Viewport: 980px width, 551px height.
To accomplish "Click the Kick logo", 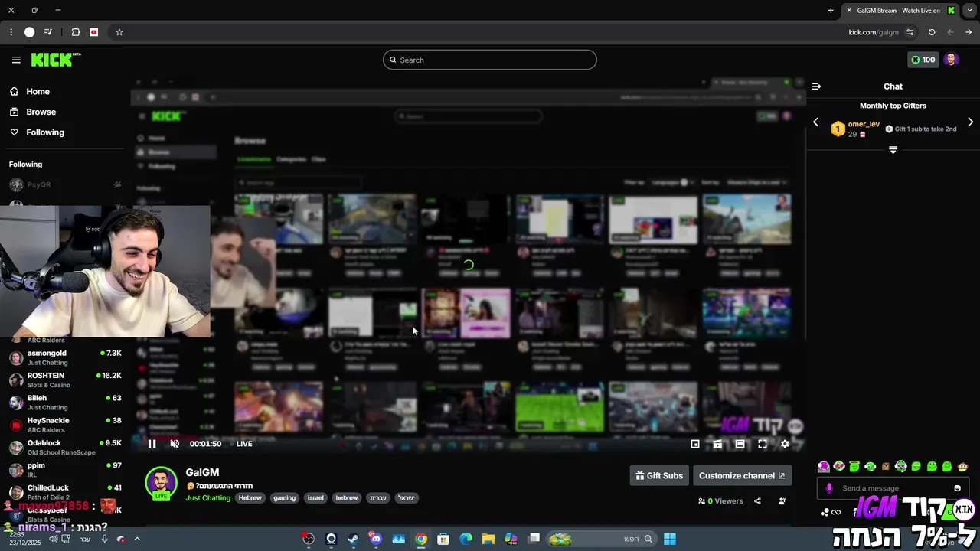I will pyautogui.click(x=56, y=60).
